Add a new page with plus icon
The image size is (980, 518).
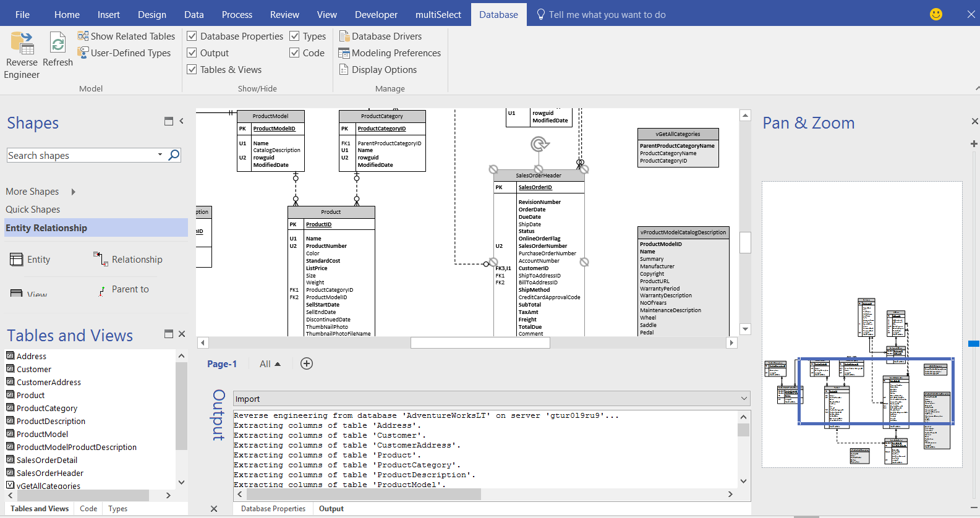(307, 363)
